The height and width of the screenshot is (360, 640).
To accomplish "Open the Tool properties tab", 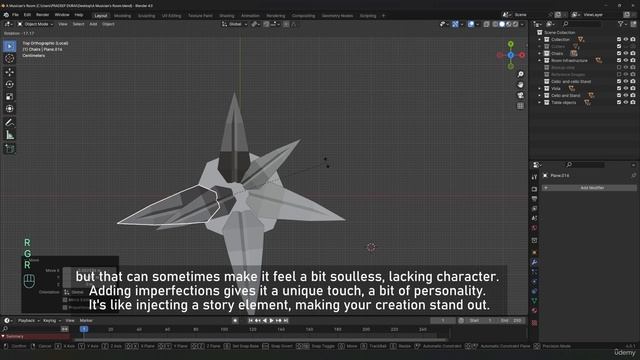I will [x=534, y=177].
